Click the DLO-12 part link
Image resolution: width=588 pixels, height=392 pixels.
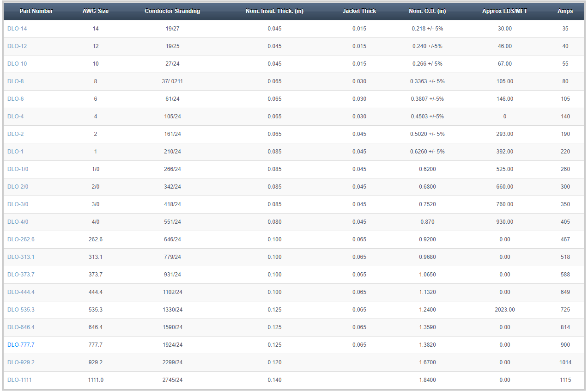(17, 46)
